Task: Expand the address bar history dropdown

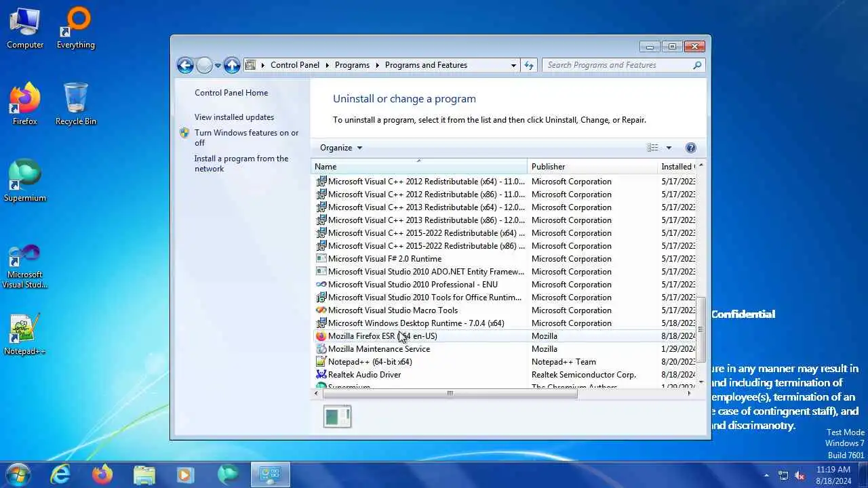Action: [x=513, y=65]
